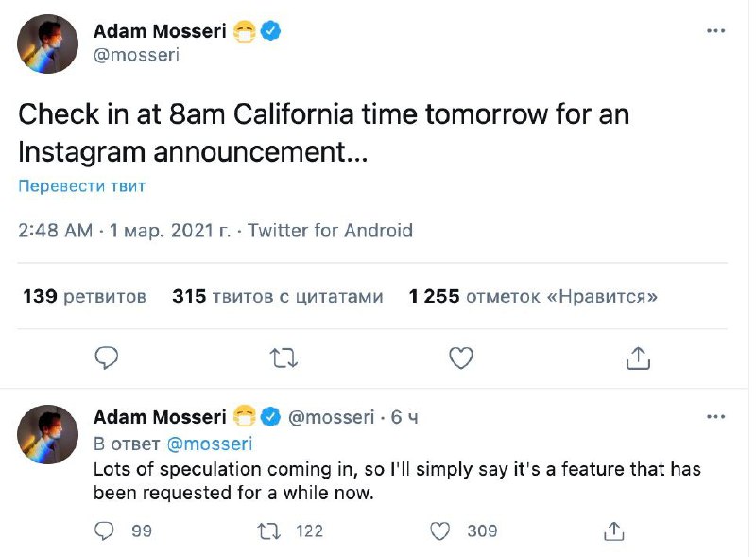Viewport: 756px width, 557px height.
Task: Click the verified badge beside Adam Mosseri
Action: click(271, 32)
